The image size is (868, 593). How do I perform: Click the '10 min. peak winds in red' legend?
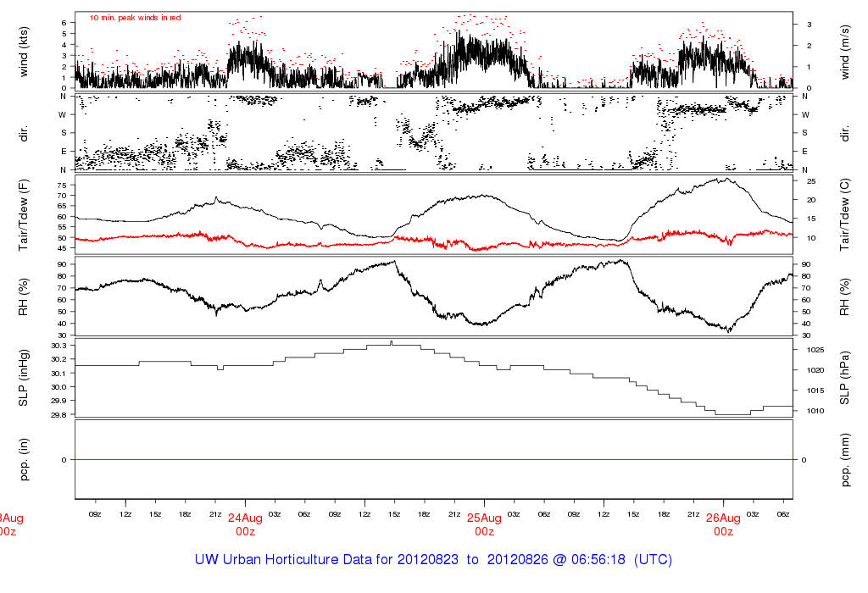[135, 17]
